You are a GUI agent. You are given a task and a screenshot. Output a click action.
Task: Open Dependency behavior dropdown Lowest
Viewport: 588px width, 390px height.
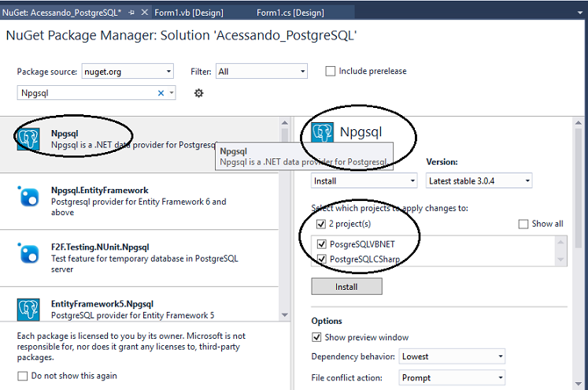(452, 356)
